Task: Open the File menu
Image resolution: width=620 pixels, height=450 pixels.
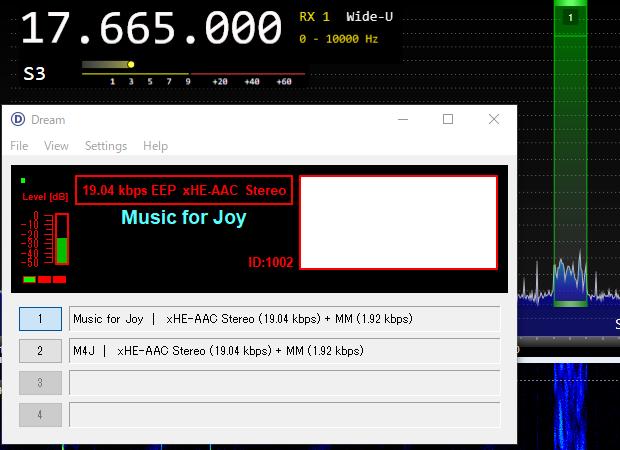Action: pos(19,146)
